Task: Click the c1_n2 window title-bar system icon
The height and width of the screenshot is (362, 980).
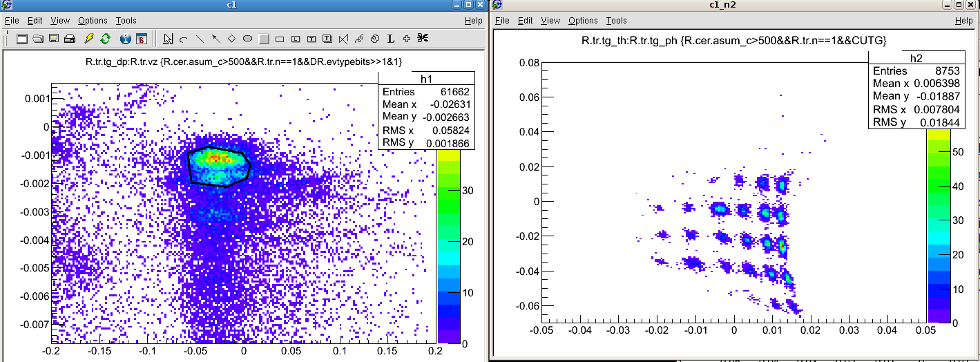Action: (x=497, y=6)
